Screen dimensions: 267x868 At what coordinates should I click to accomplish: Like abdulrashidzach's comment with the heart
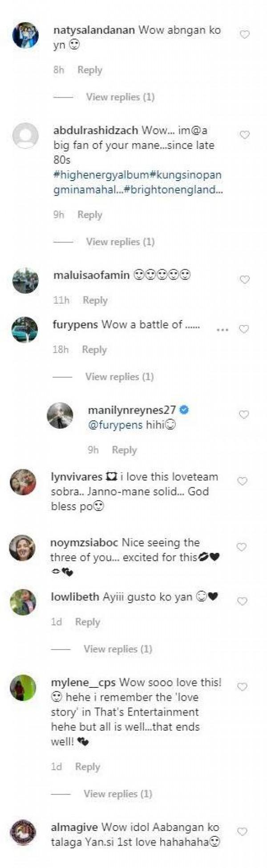click(244, 135)
